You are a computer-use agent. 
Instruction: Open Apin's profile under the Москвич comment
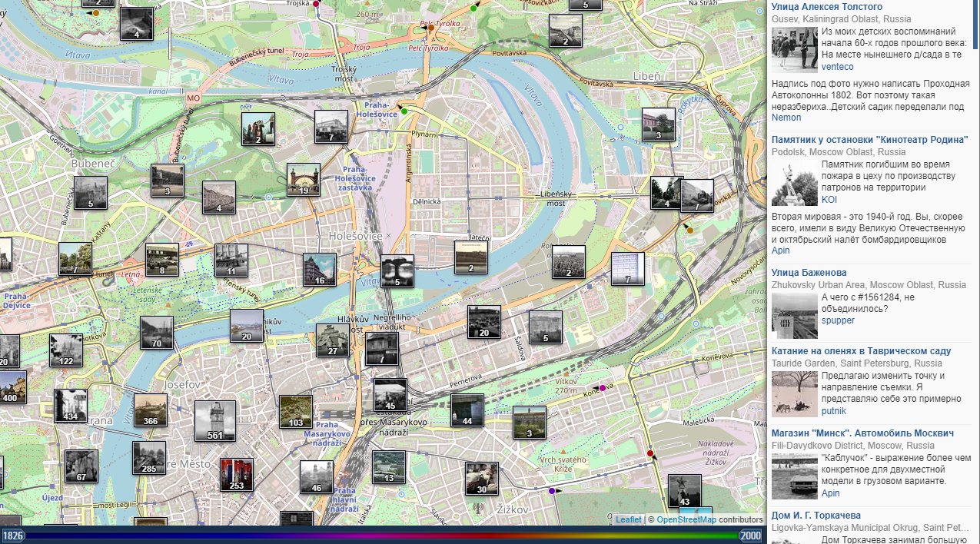[x=830, y=493]
